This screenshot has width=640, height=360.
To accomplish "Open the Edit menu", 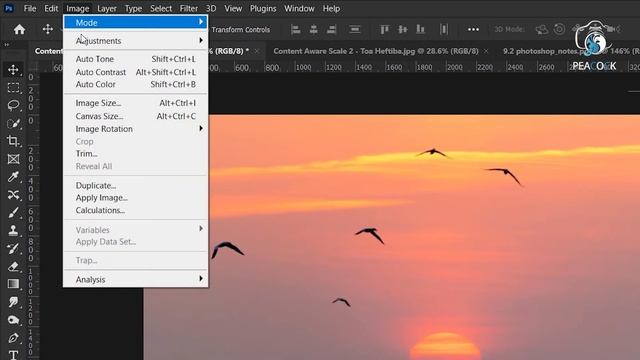I will [x=51, y=8].
